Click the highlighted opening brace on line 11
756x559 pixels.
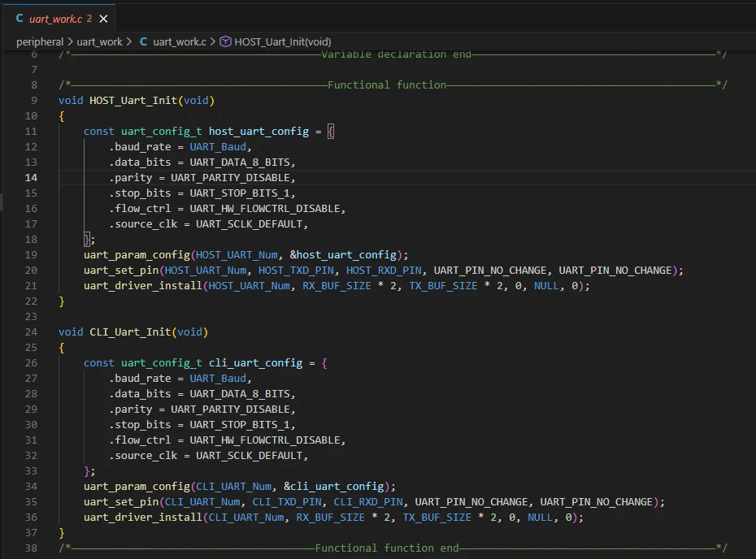pos(331,131)
